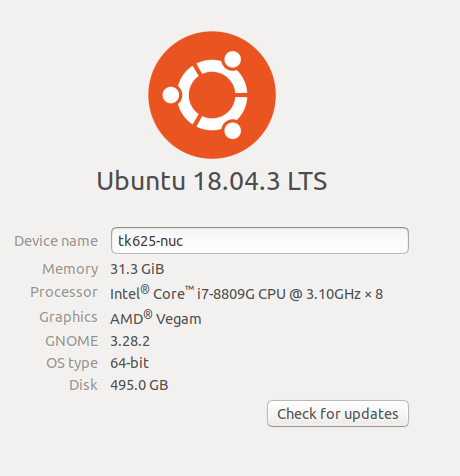Click the Ubuntu logo icon
The width and height of the screenshot is (460, 476).
tap(212, 95)
